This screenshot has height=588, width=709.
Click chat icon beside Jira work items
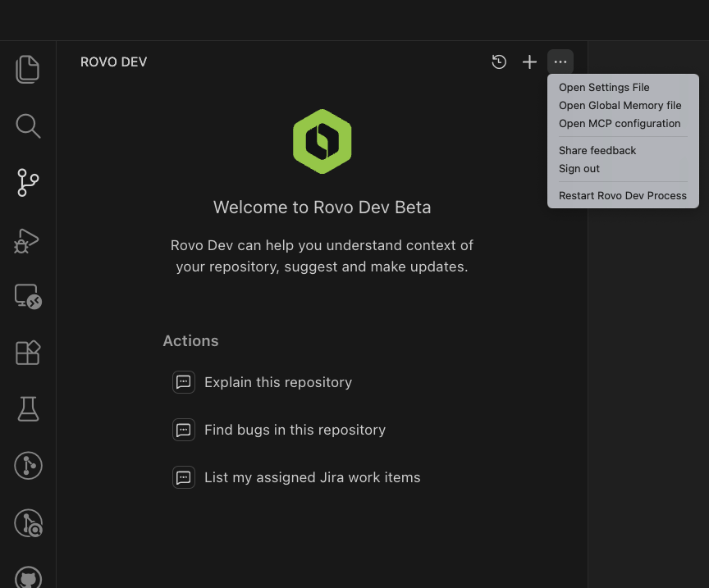point(184,477)
